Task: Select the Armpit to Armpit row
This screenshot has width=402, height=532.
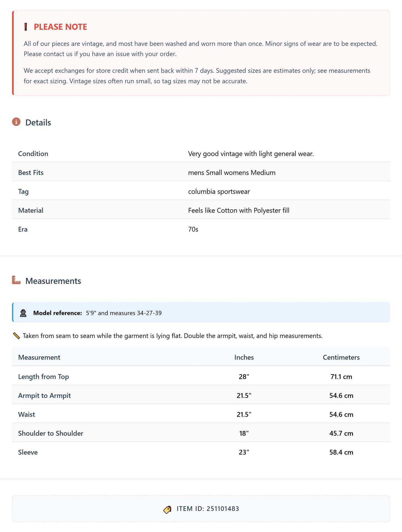Action: [201, 395]
